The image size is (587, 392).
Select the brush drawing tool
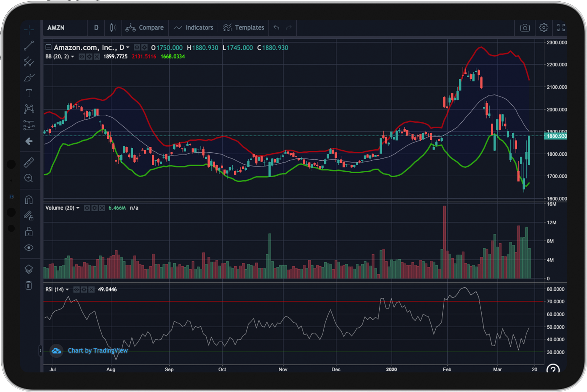coord(29,78)
